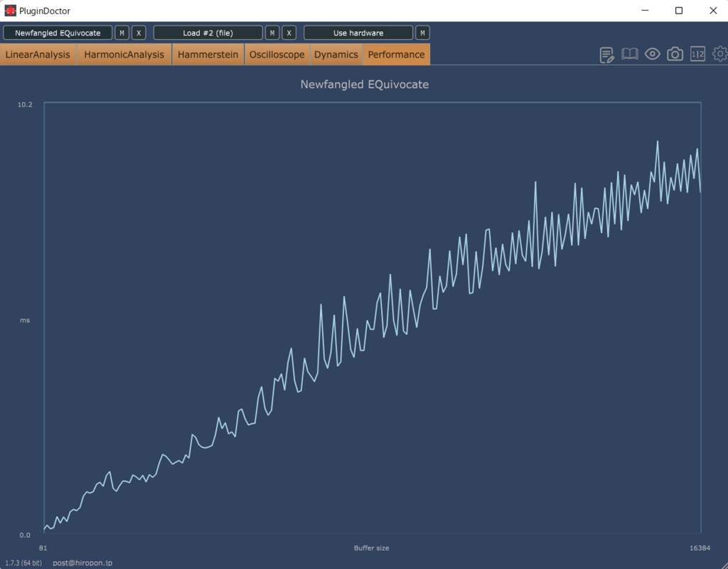Click the Use hardware button
Image resolution: width=728 pixels, height=569 pixels.
pos(358,33)
